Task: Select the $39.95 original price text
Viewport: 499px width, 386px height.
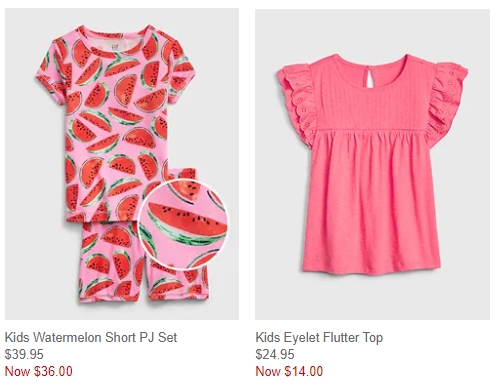Action: (24, 354)
